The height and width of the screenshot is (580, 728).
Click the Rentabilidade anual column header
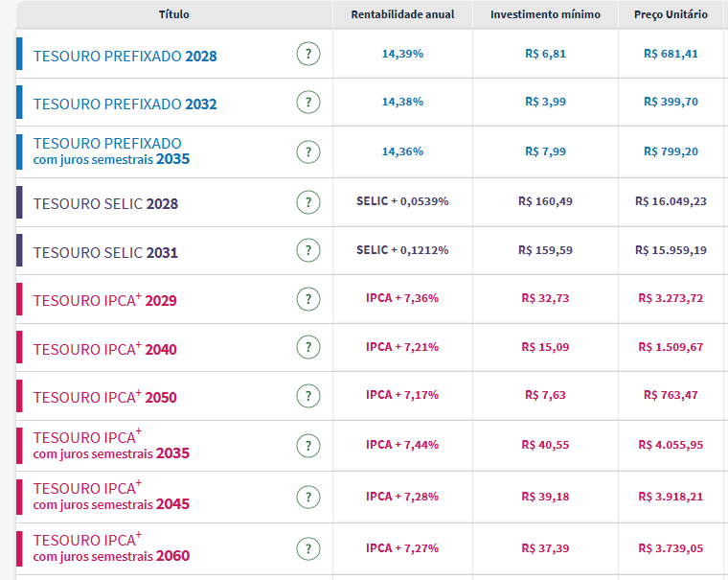[402, 14]
